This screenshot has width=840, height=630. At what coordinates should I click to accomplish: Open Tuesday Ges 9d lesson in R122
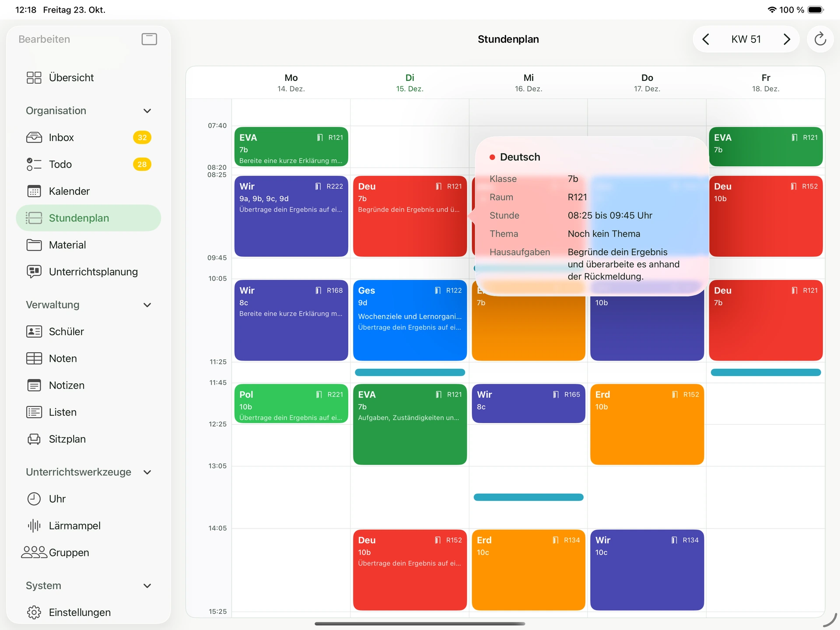(x=409, y=320)
